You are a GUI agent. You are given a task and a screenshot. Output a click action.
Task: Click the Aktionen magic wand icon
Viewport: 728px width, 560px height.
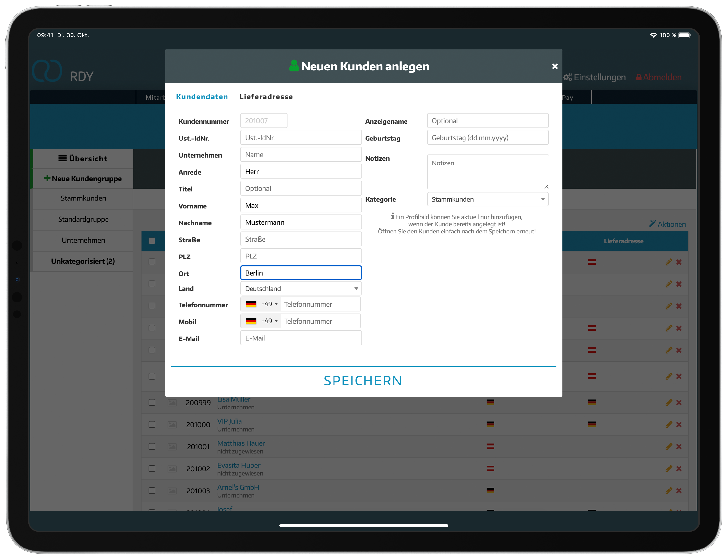tap(652, 224)
